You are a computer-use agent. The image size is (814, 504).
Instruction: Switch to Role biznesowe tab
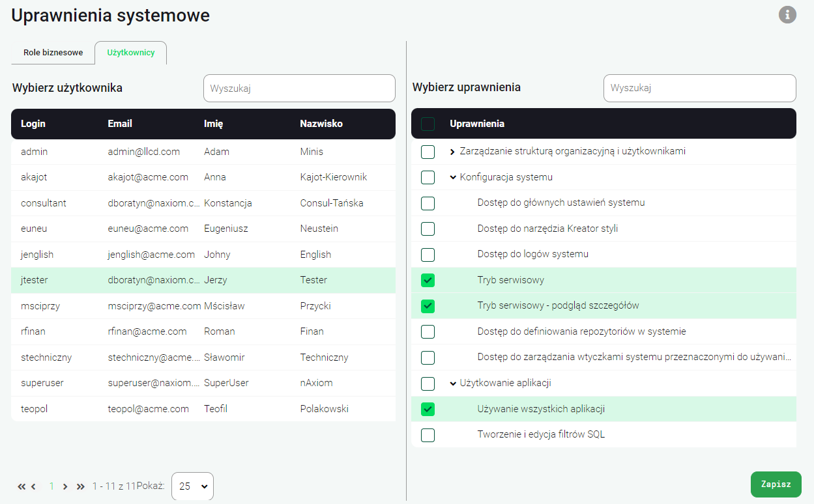click(x=53, y=53)
